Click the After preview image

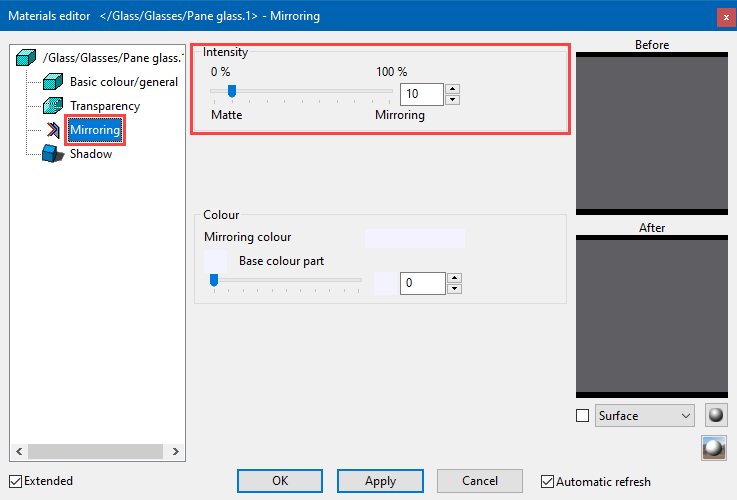652,316
